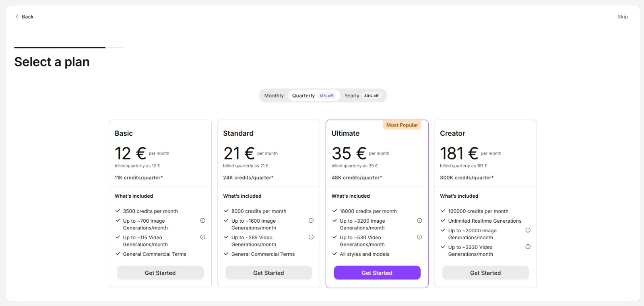Click info icon for Ultimate image generations
644x306 pixels.
419,221
